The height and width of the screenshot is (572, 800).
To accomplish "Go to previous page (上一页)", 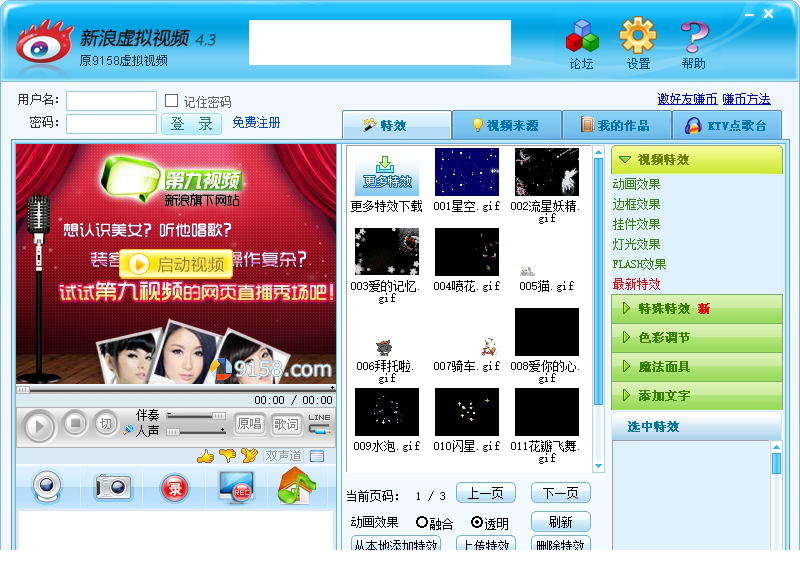I will pos(486,493).
